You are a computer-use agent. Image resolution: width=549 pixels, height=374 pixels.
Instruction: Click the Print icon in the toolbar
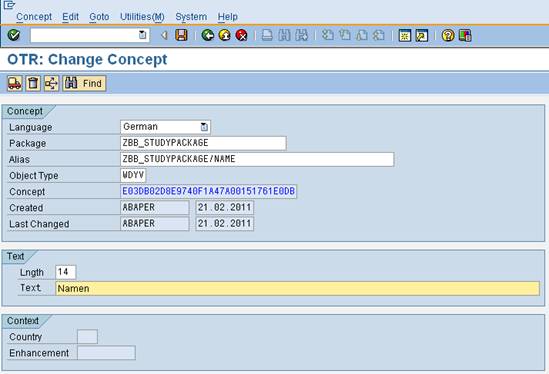tap(267, 35)
